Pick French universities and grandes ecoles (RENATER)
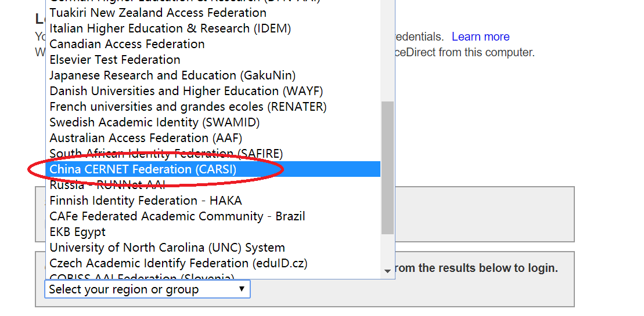The width and height of the screenshot is (644, 316). tap(188, 107)
